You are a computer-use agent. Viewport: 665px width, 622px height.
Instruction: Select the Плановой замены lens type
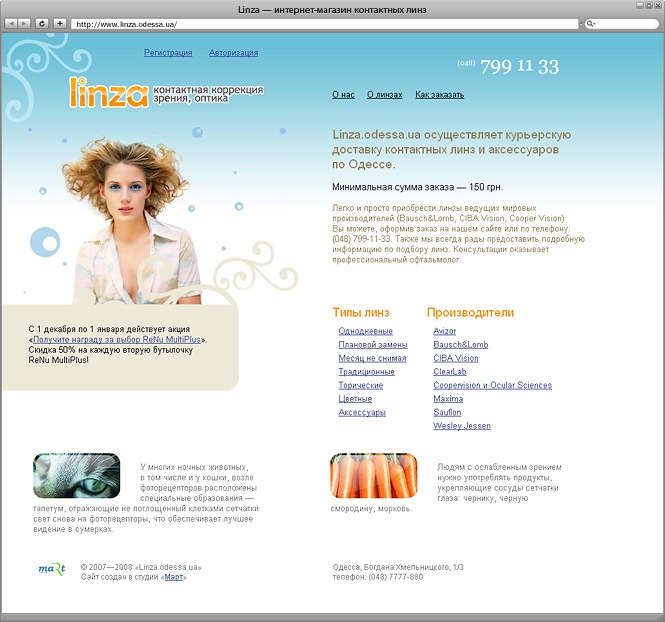[373, 345]
